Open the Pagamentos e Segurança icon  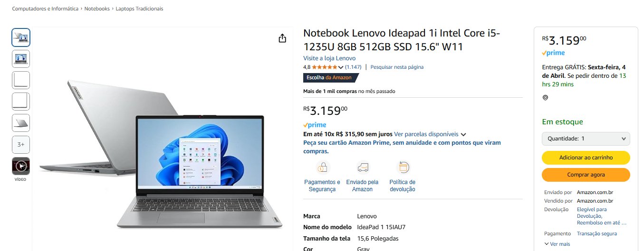pos(322,167)
